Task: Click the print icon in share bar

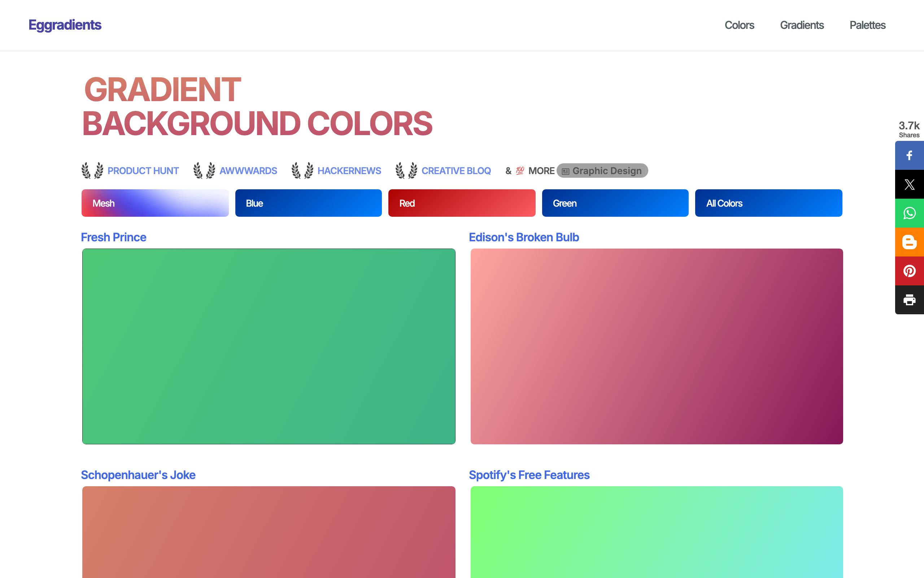Action: [x=910, y=300]
